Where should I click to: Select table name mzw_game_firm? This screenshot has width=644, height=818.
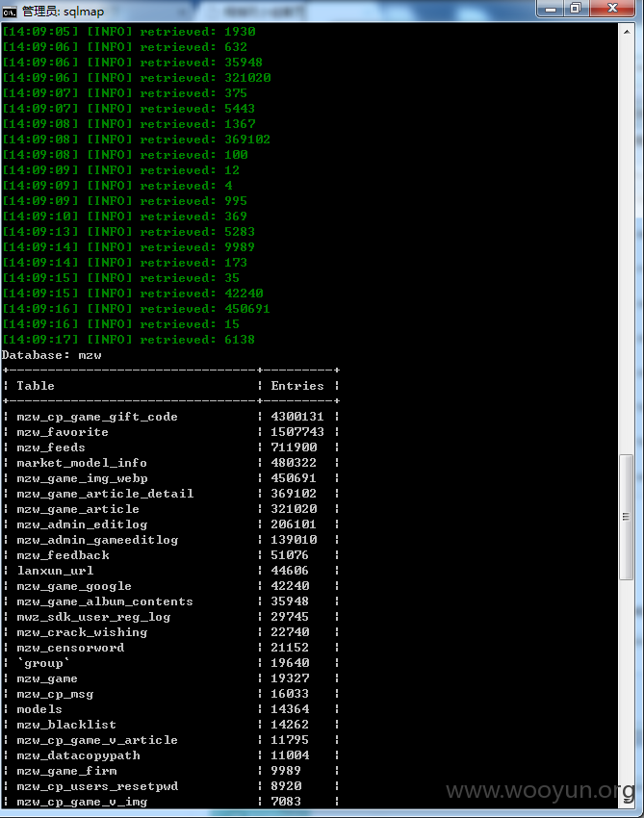tap(66, 771)
